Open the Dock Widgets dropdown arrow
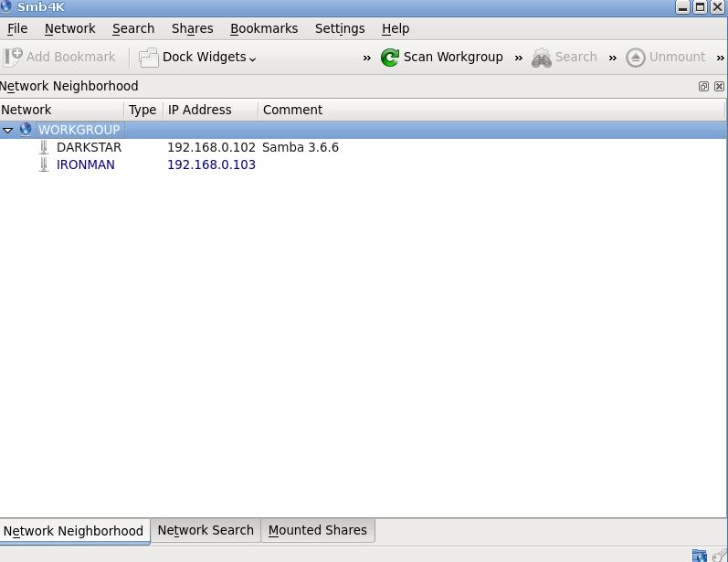Image resolution: width=728 pixels, height=562 pixels. [x=253, y=59]
